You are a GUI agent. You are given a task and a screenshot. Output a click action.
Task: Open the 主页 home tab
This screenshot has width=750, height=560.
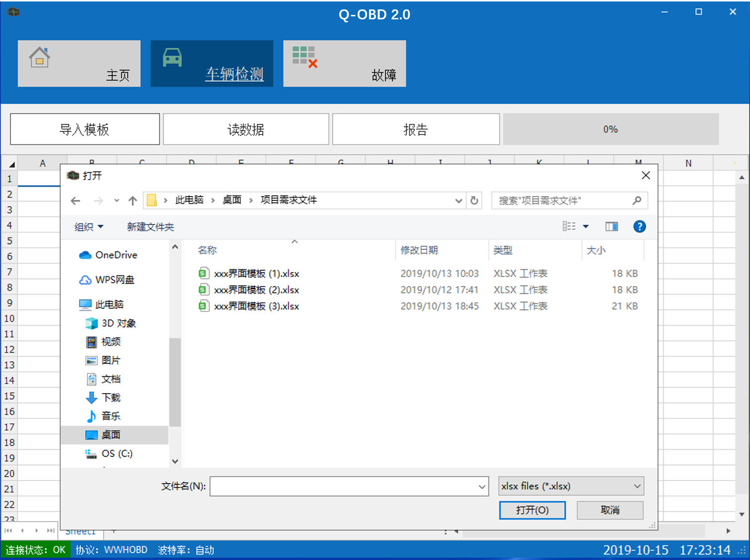79,64
